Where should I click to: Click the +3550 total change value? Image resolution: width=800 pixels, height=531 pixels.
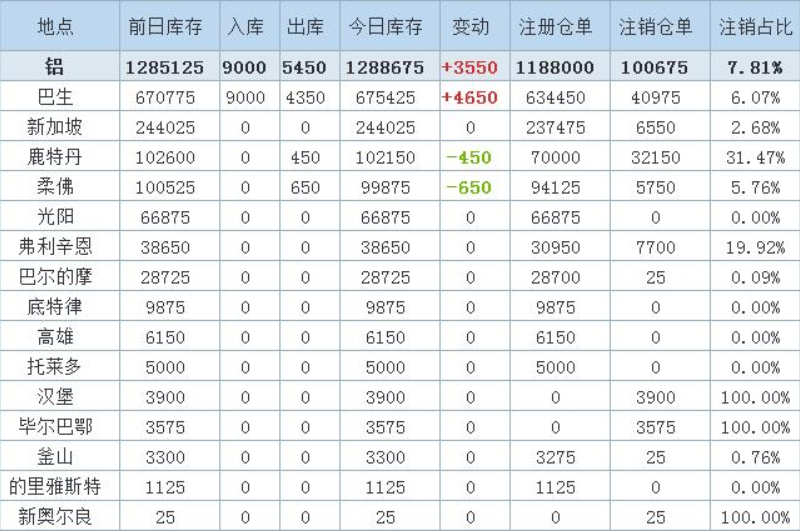point(471,68)
